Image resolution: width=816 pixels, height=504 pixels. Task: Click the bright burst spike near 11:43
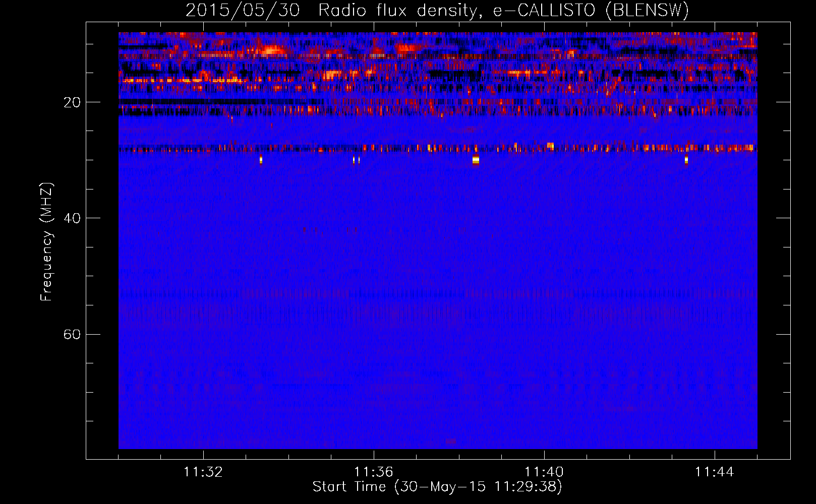coord(686,160)
